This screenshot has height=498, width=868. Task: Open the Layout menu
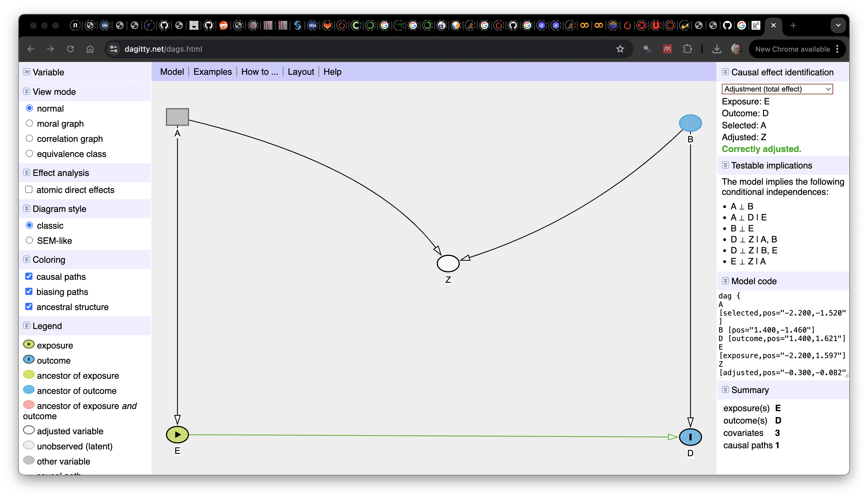tap(301, 72)
